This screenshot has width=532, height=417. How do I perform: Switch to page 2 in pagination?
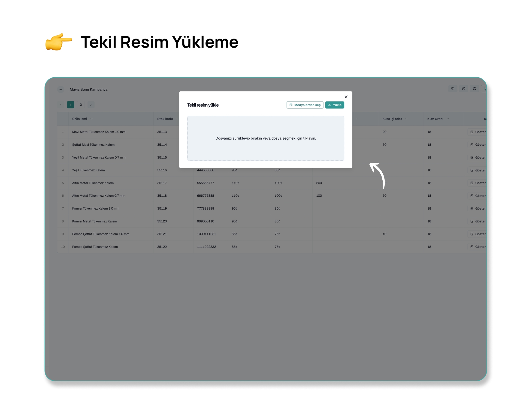point(81,105)
